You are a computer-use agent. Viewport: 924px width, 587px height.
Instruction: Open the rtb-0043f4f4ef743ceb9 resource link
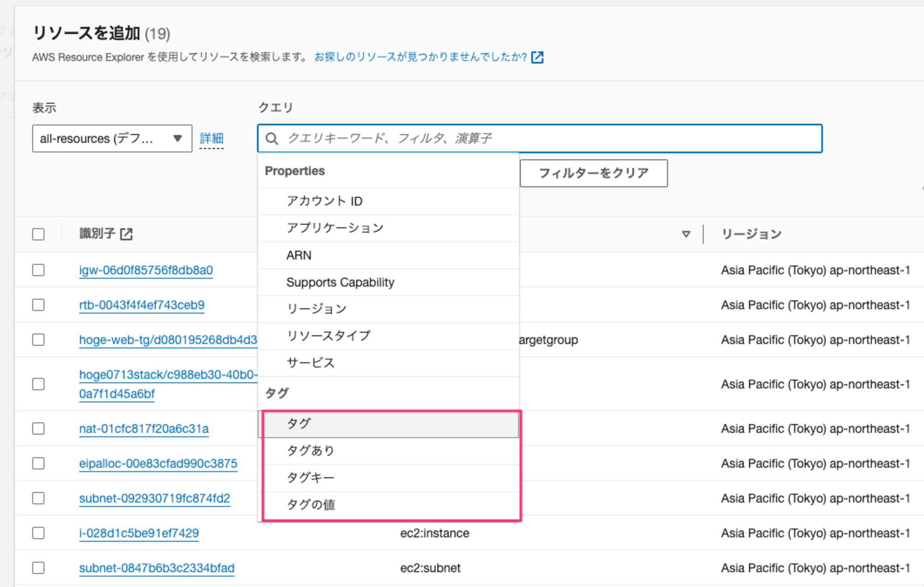click(x=142, y=305)
